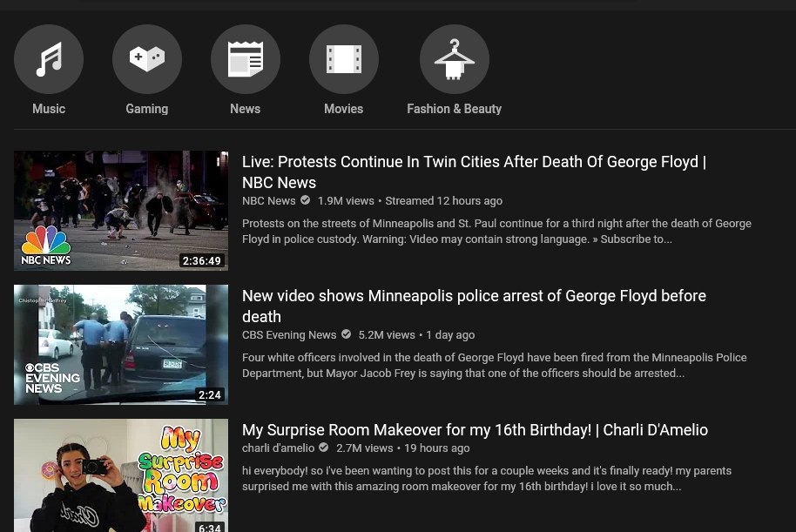
Task: Select the Movies label
Action: 344,109
